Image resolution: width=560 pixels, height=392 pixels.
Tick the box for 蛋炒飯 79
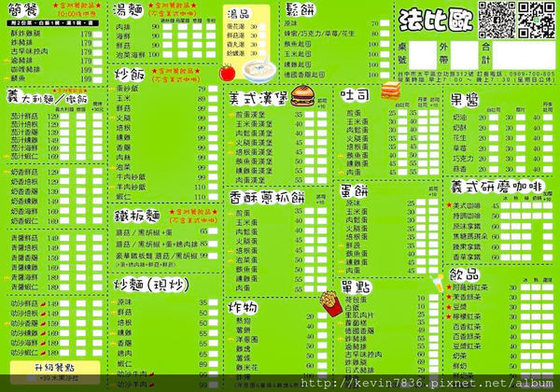coord(213,89)
